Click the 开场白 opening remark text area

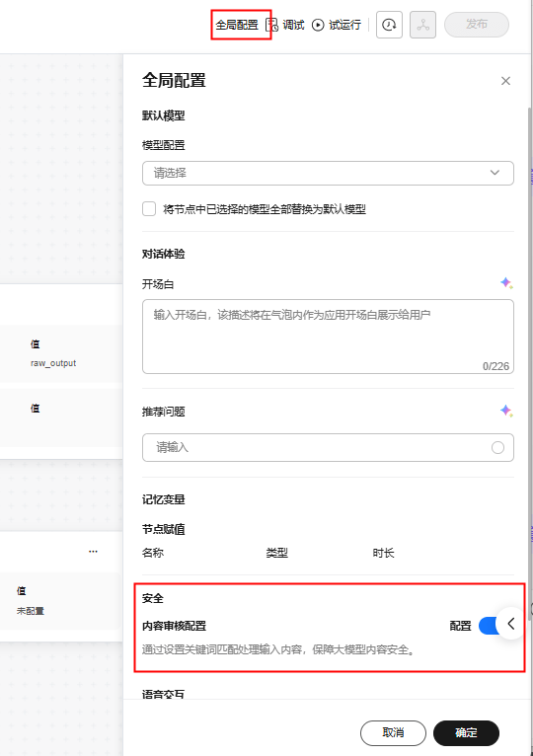[x=328, y=337]
